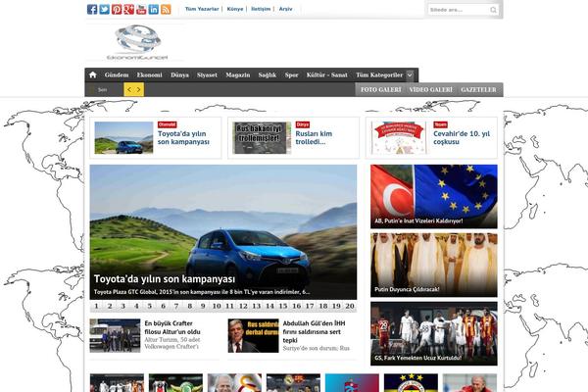Expand the Tüm Kategoriler dropdown arrow

point(410,75)
